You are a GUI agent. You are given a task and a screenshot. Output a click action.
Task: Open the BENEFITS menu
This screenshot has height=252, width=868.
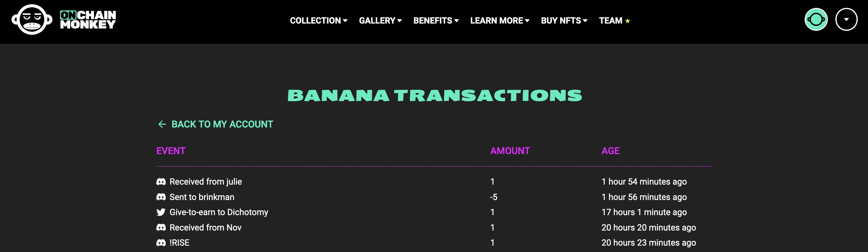tap(436, 21)
